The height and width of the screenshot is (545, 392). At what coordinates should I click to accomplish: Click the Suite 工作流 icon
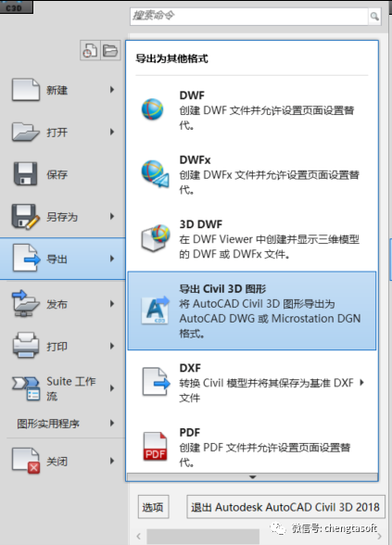[26, 388]
